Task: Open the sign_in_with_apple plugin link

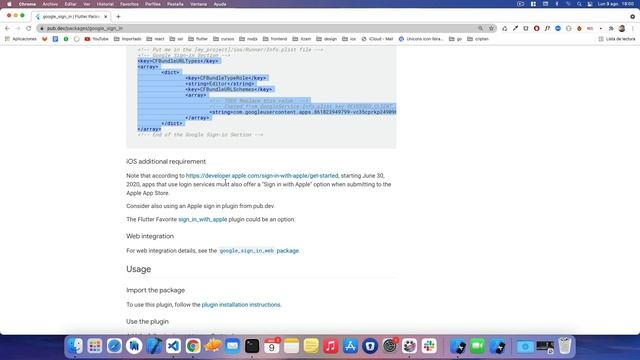Action: 202,220
